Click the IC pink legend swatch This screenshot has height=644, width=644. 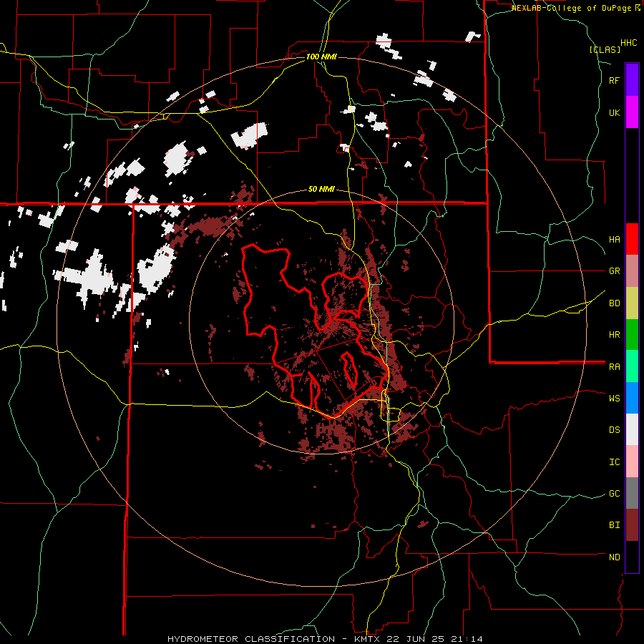click(x=632, y=462)
